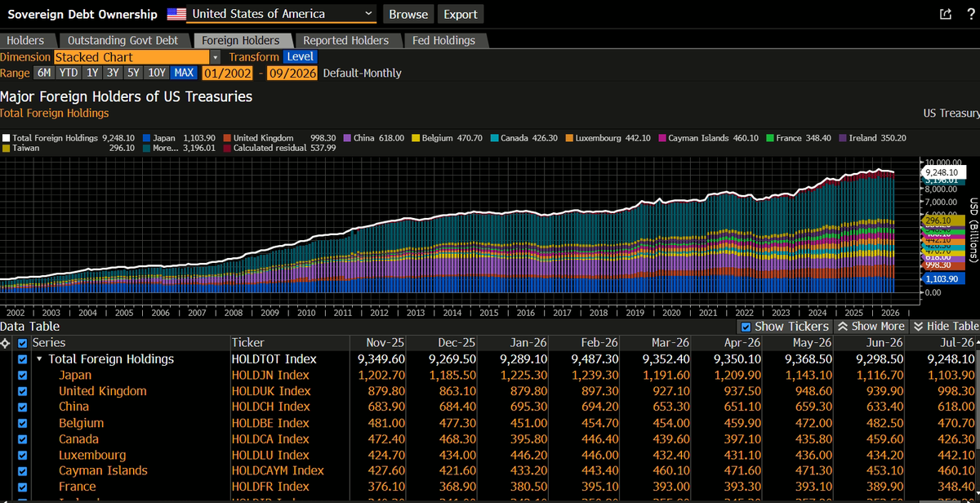
Task: Click the Luxembourg series name
Action: click(92, 455)
